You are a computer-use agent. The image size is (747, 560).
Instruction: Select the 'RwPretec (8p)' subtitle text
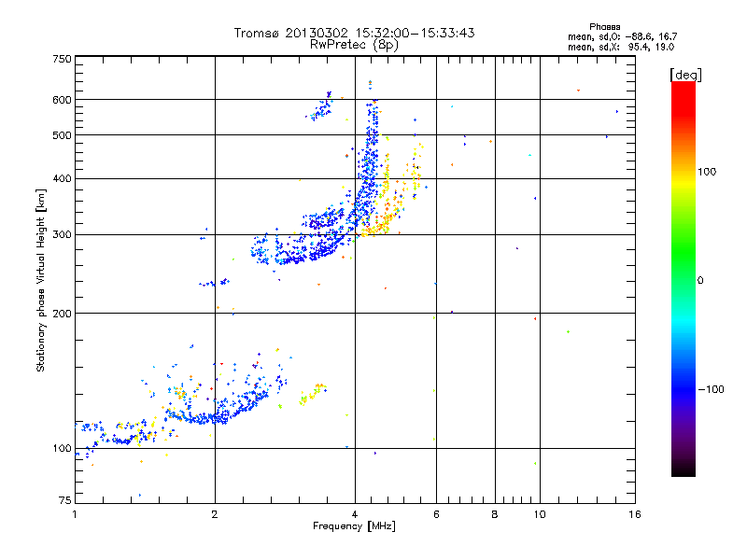tap(354, 45)
